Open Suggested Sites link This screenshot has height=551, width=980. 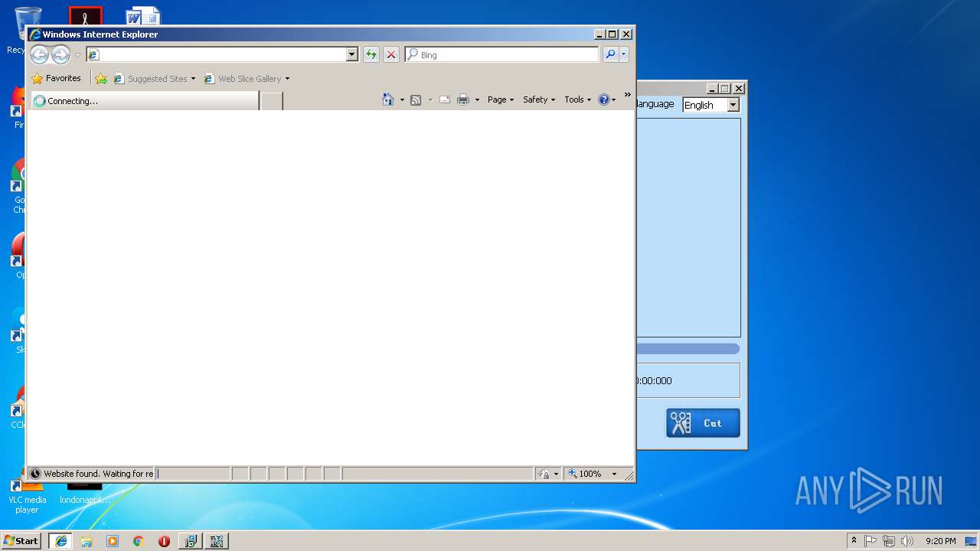150,78
